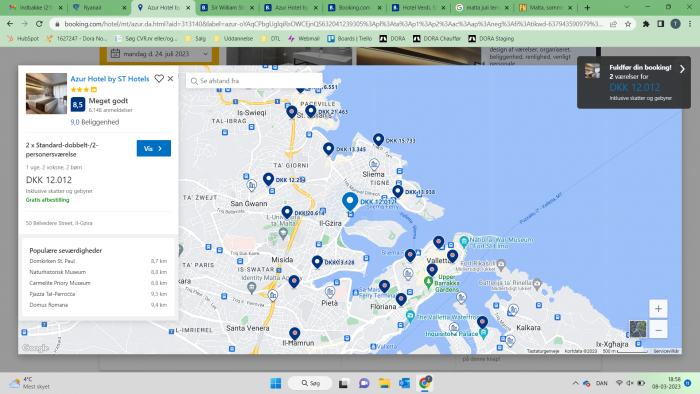Save Azur Hotel with the heart icon
700x394 pixels.
pyautogui.click(x=159, y=79)
